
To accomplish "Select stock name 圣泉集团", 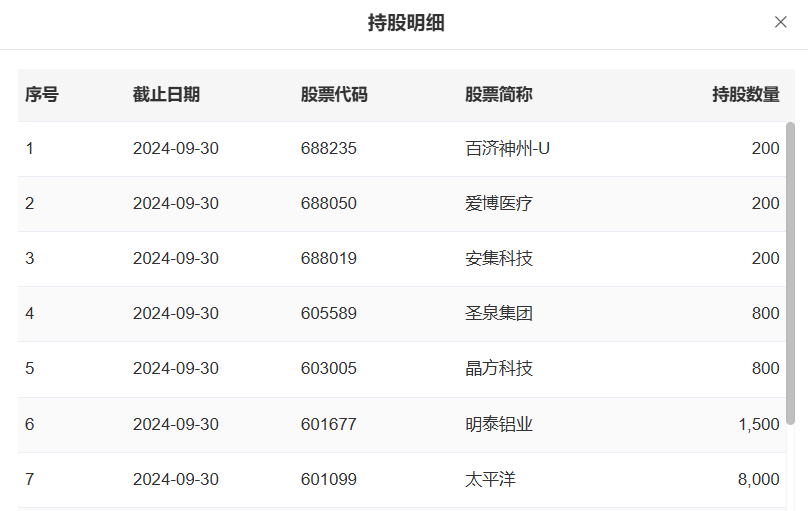I will (498, 313).
